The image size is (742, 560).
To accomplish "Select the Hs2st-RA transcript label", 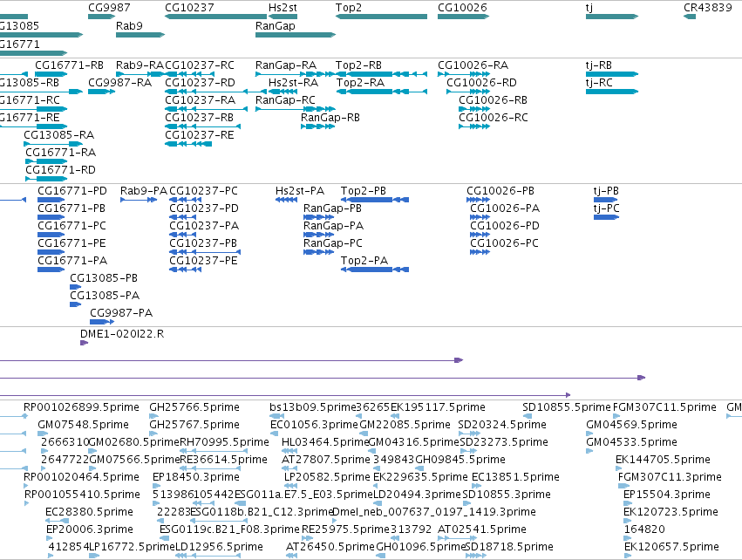I will point(293,82).
